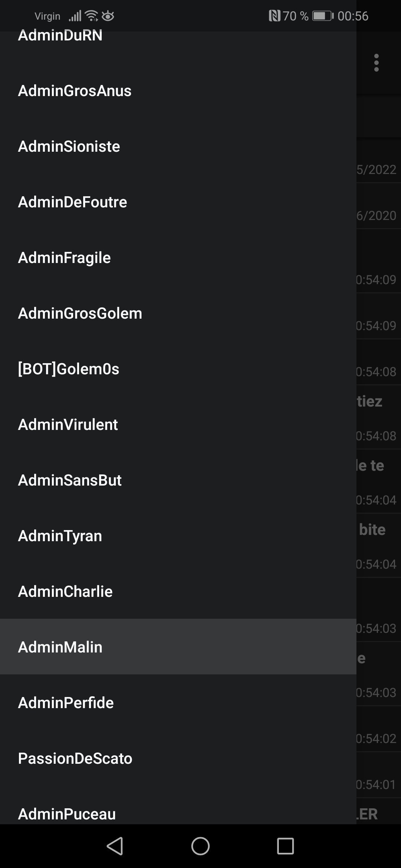Select AdminSansBut entry
This screenshot has width=401, height=868.
(x=178, y=480)
